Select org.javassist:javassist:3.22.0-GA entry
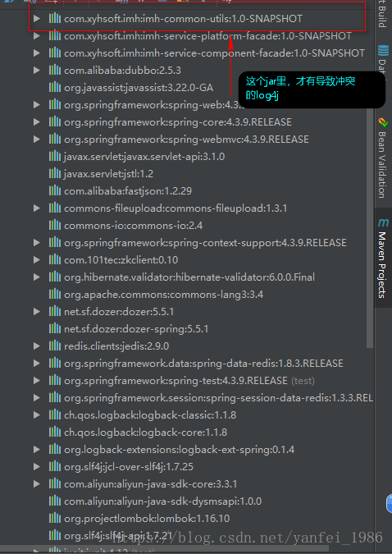The image size is (392, 554). [x=139, y=87]
